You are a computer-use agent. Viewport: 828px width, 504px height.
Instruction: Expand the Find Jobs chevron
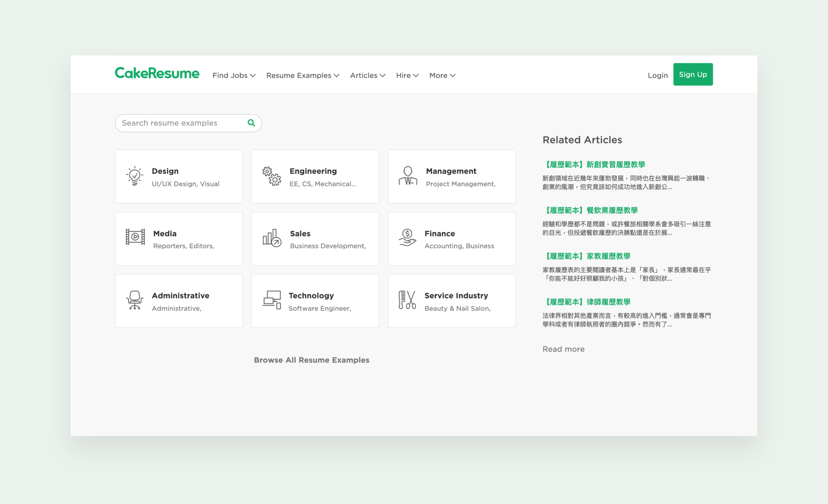point(253,76)
